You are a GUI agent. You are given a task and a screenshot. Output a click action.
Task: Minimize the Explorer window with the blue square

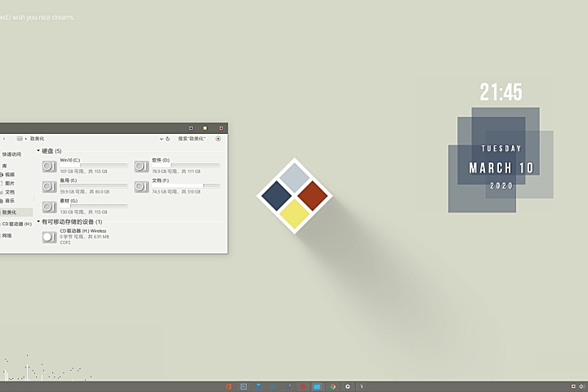tap(191, 128)
